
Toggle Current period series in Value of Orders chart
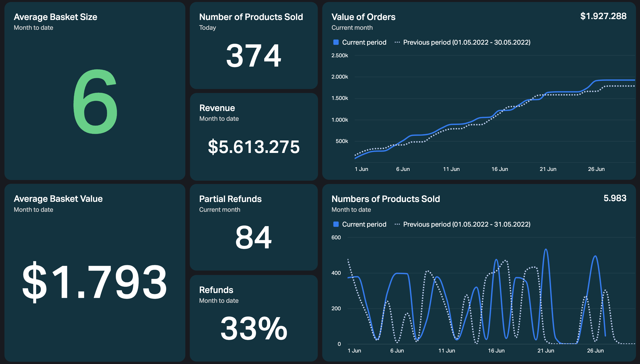tap(360, 42)
